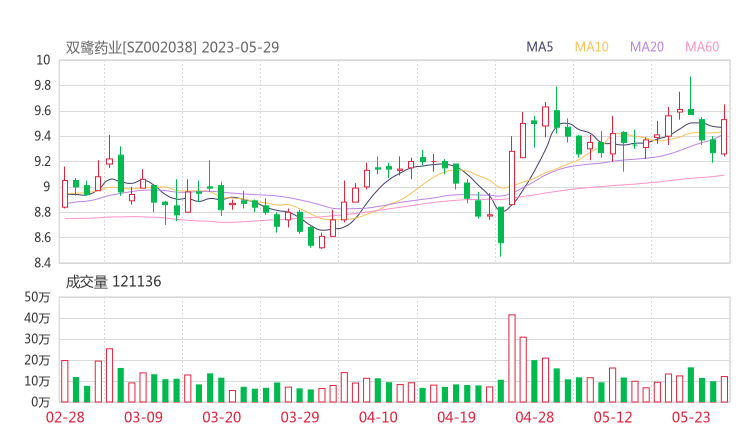Screen dimensions: 740x440
Task: Click the 50万 volume axis label
Action: click(37, 297)
